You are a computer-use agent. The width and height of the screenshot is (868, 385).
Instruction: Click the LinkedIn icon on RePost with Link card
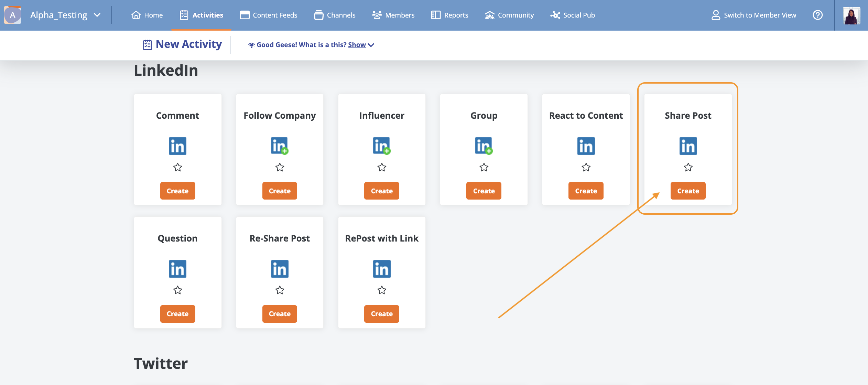(x=382, y=269)
